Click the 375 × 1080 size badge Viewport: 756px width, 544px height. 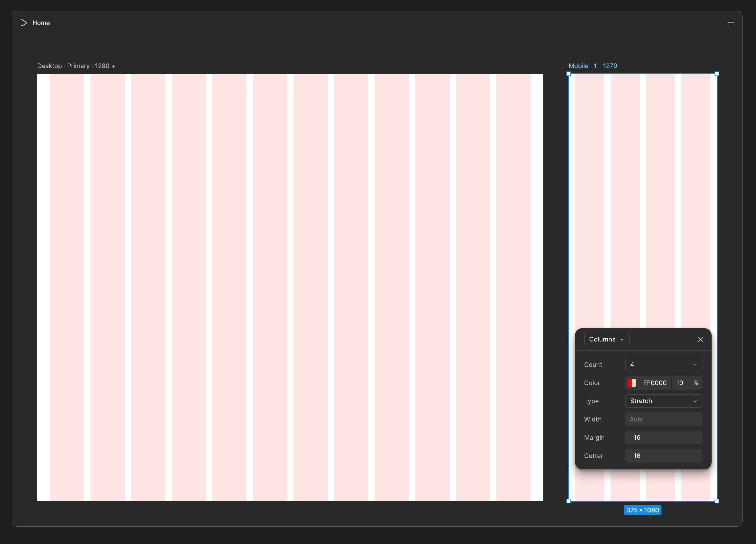pyautogui.click(x=642, y=510)
